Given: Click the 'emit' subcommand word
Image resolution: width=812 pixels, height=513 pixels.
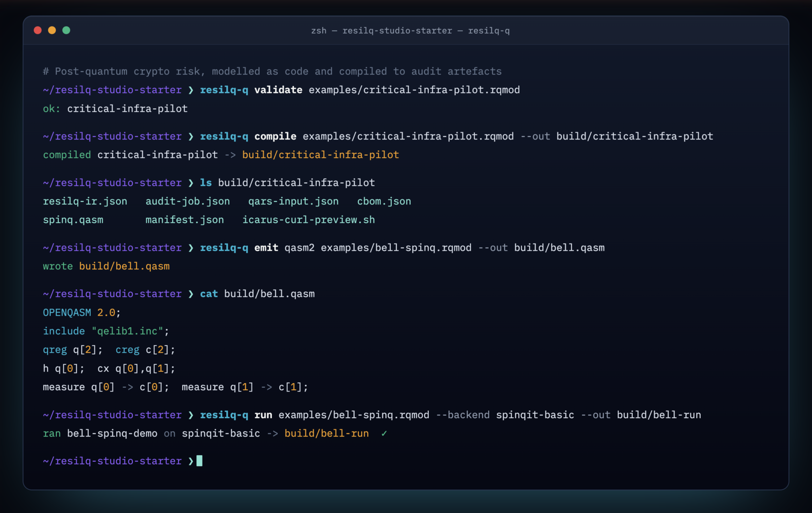Looking at the screenshot, I should (266, 248).
